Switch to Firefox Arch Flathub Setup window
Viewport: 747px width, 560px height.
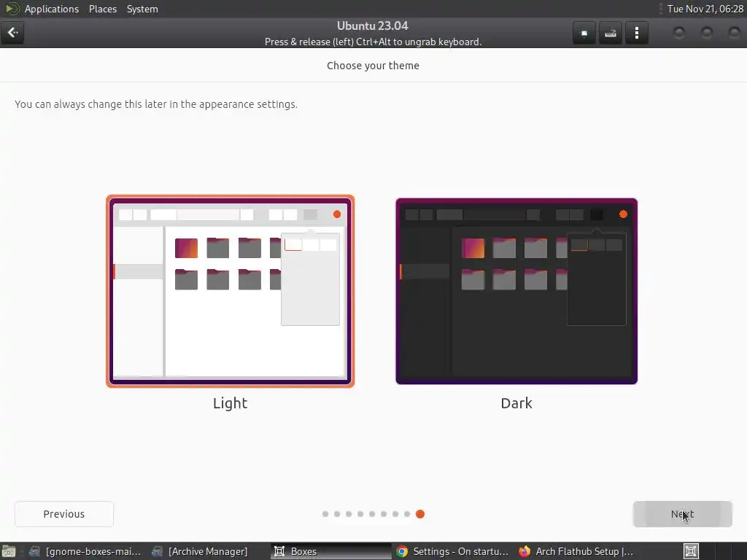pyautogui.click(x=576, y=551)
